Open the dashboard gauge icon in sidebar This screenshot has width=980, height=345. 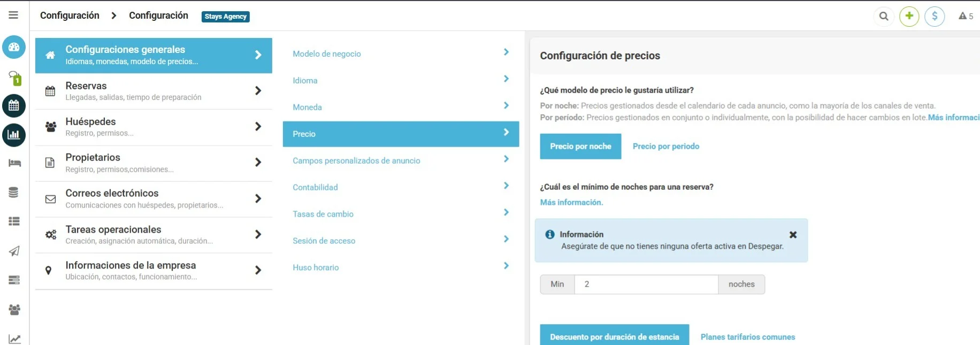(14, 47)
